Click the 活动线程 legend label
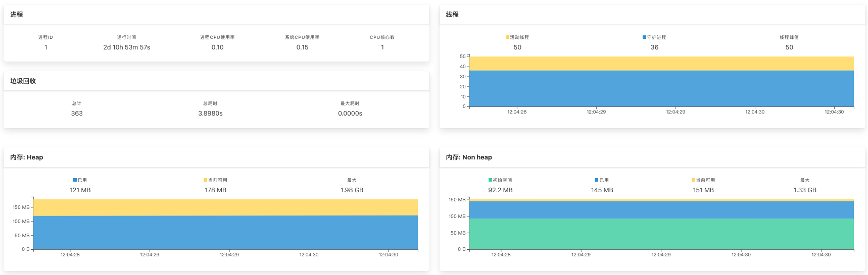This screenshot has width=868, height=275. pos(519,37)
